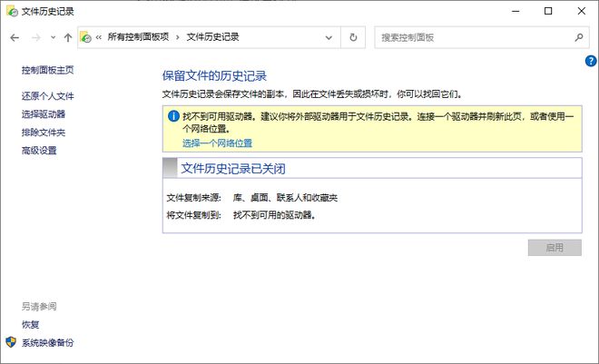Expand the address bar history dropdown

point(329,37)
